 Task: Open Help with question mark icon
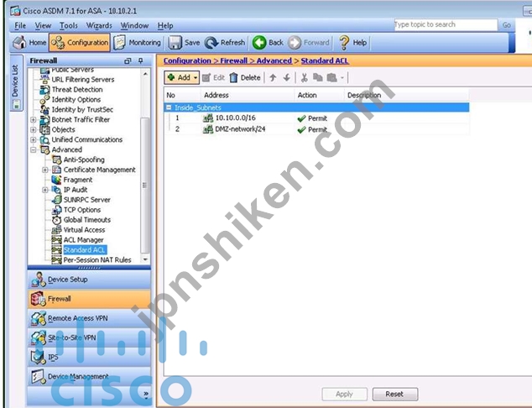coord(353,43)
